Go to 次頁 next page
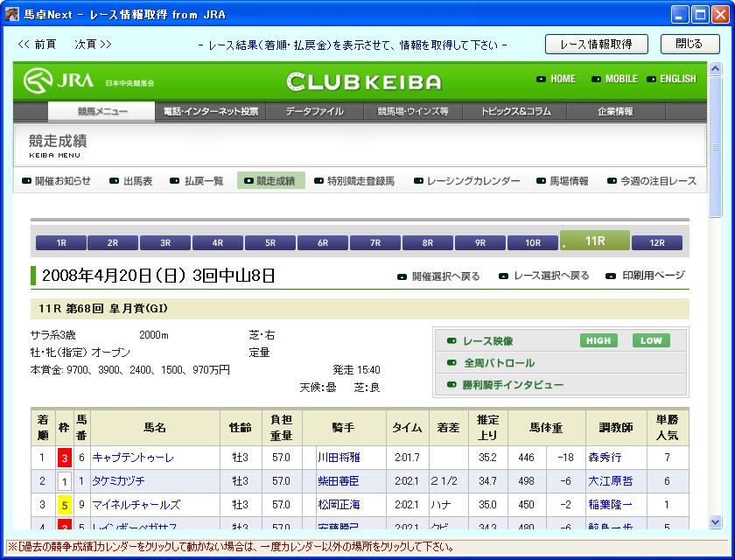The image size is (735, 560). click(93, 44)
